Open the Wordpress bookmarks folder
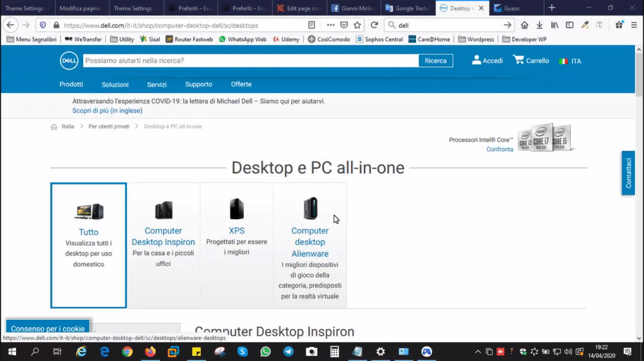The height and width of the screenshot is (361, 644). (476, 39)
